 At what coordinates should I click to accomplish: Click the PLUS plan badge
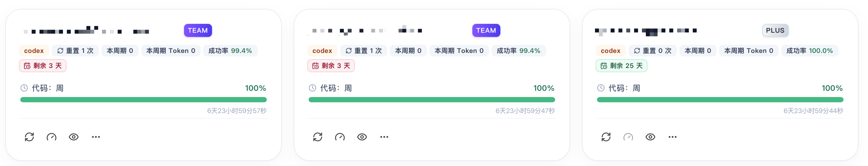point(775,30)
